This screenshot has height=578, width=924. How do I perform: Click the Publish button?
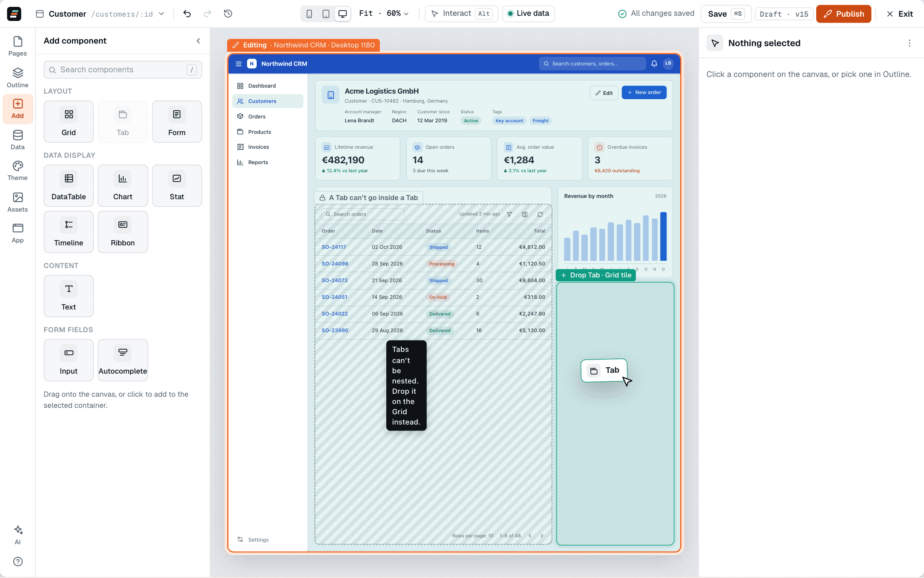point(844,14)
